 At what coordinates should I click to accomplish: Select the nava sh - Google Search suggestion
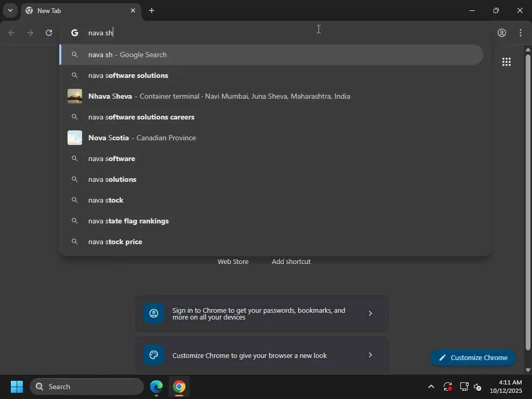(x=271, y=55)
